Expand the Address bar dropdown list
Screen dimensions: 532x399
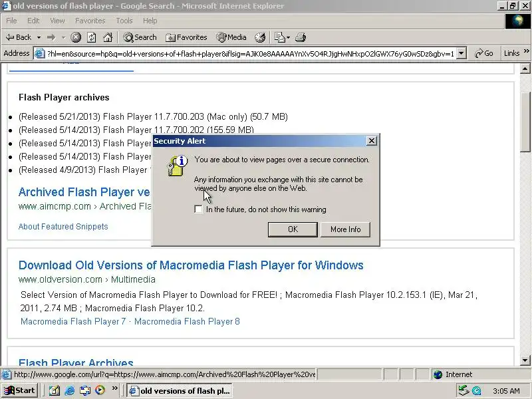click(461, 54)
